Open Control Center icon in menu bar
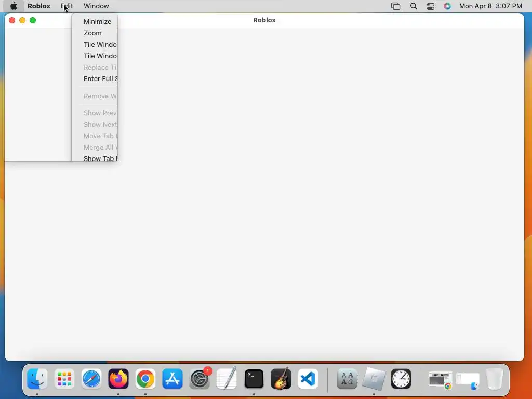Viewport: 532px width, 399px height. 431,6
